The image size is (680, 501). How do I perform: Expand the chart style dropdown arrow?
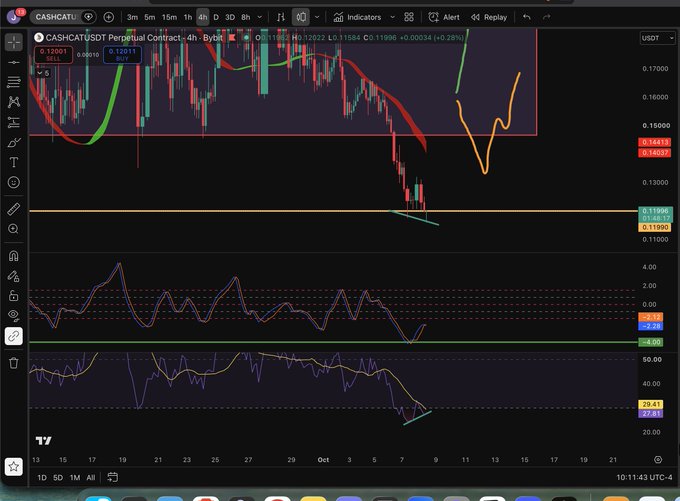[317, 17]
